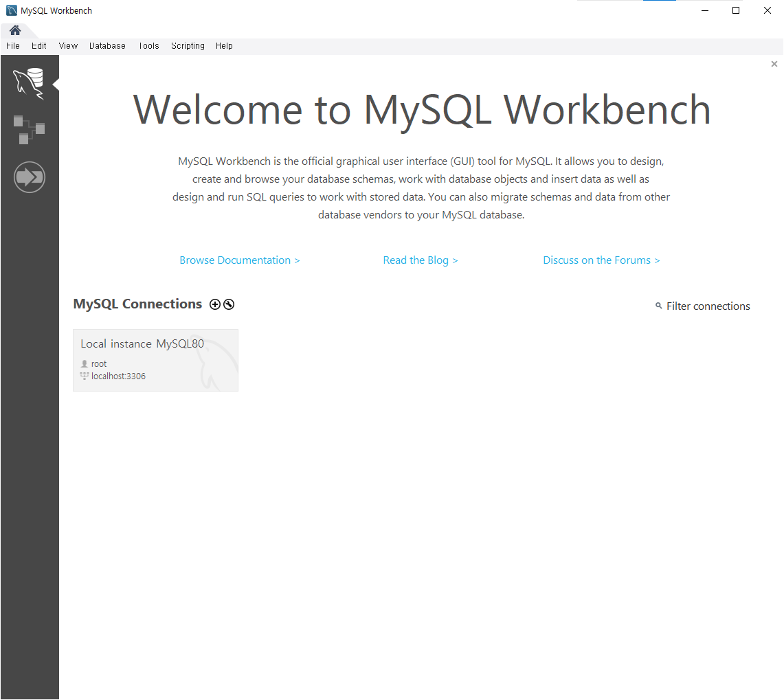
Task: Follow the Read the Blog link
Action: [x=421, y=260]
